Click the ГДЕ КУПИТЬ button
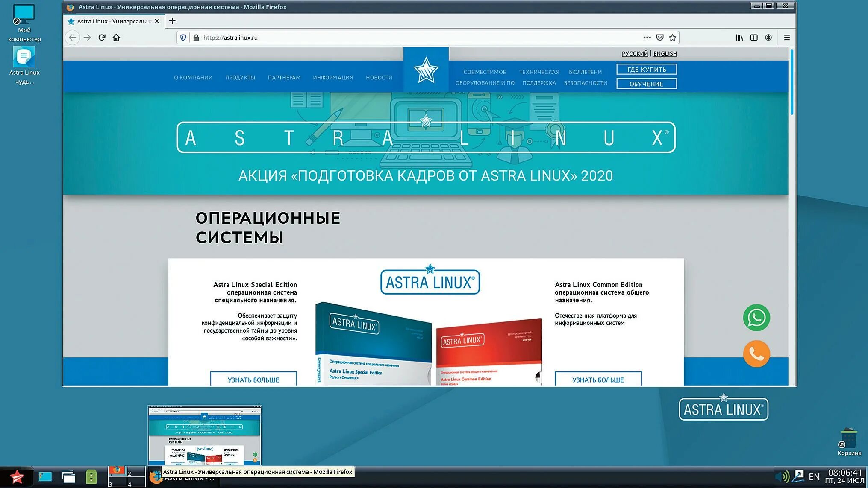 point(646,70)
